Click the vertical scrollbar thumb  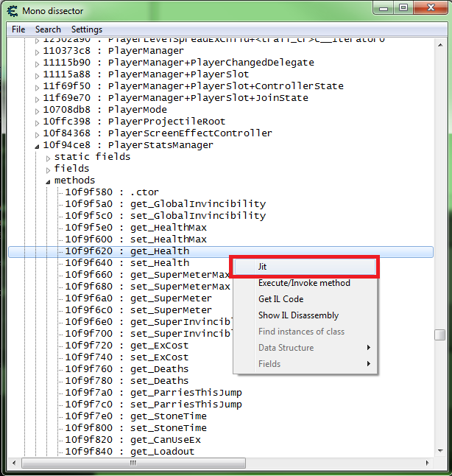pos(440,335)
